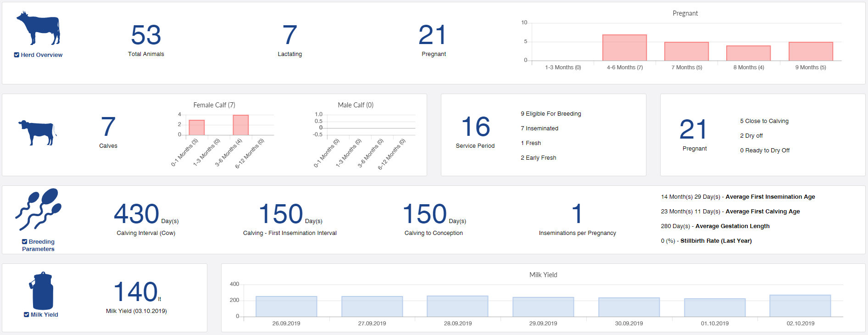Image resolution: width=868 pixels, height=335 pixels.
Task: Click the 29.09.2019 milk yield bar
Action: tap(543, 307)
